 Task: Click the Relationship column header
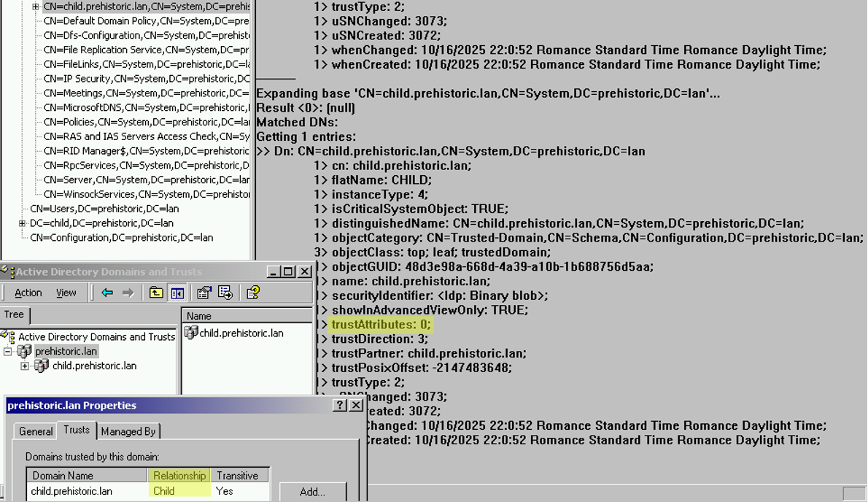pyautogui.click(x=179, y=475)
